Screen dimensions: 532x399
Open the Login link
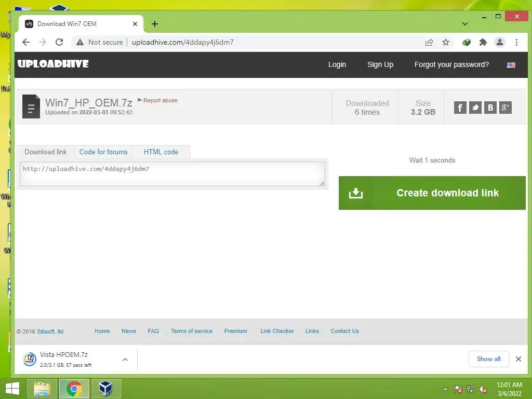tap(337, 64)
